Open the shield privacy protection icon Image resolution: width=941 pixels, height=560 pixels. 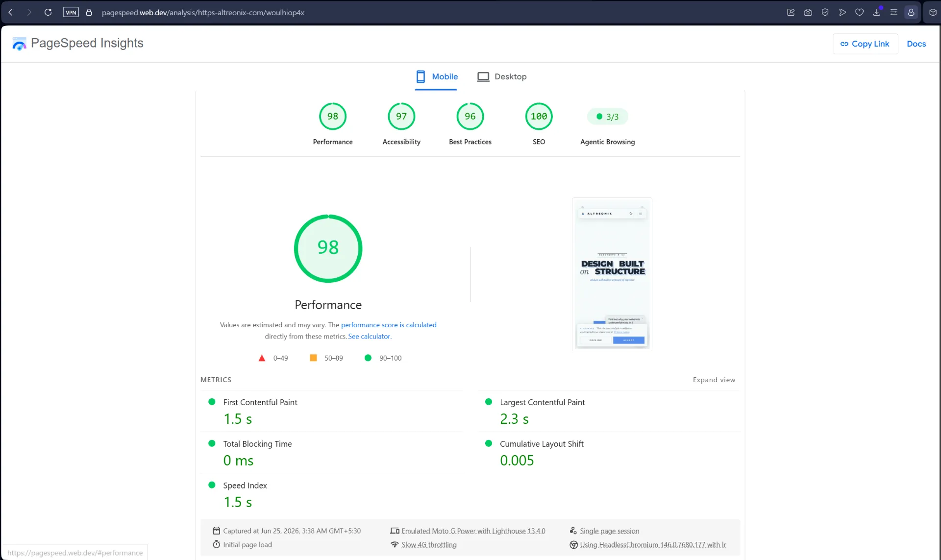pos(825,12)
